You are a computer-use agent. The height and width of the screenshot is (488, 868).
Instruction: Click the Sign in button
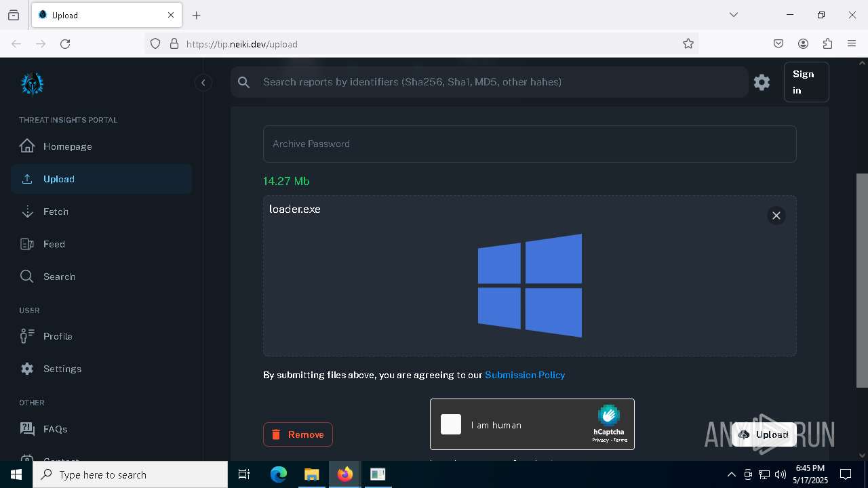tap(806, 82)
